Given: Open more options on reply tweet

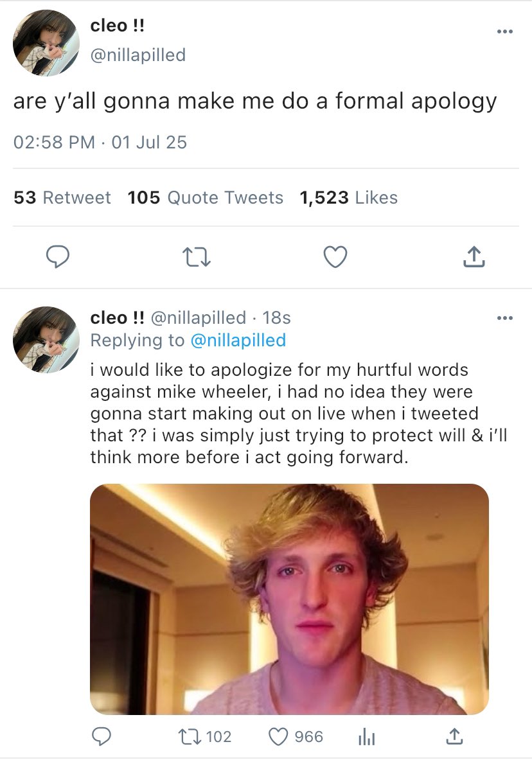Looking at the screenshot, I should (x=505, y=318).
